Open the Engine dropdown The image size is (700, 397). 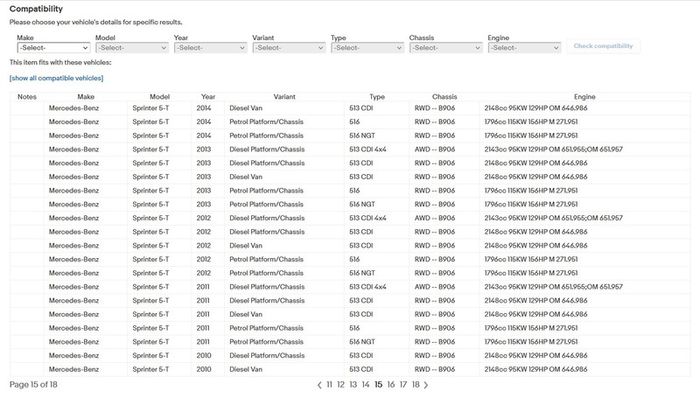524,48
